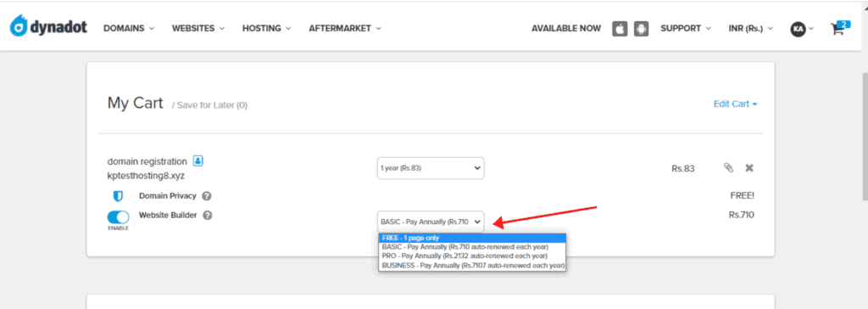
Task: Click the contact card icon beside domain registration
Action: click(198, 161)
